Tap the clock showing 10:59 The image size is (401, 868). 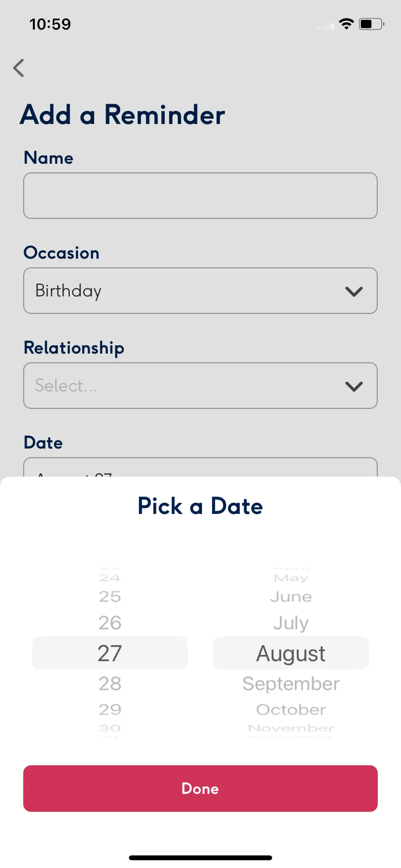[50, 24]
